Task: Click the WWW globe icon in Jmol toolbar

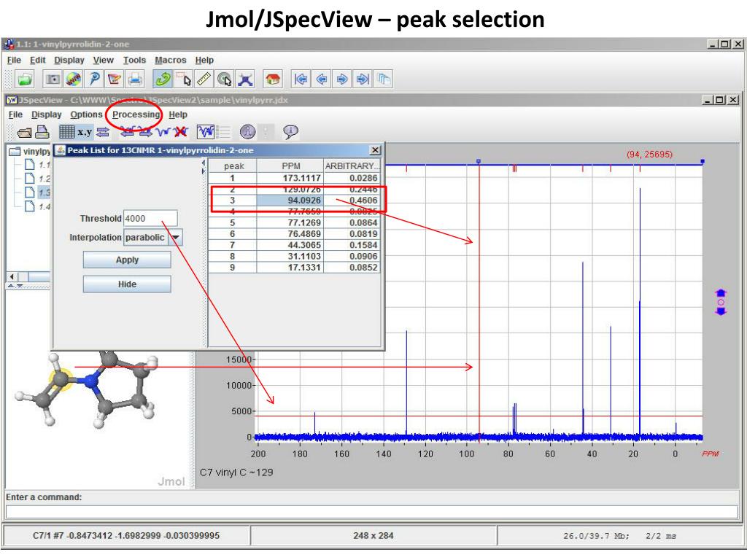Action: coord(74,79)
